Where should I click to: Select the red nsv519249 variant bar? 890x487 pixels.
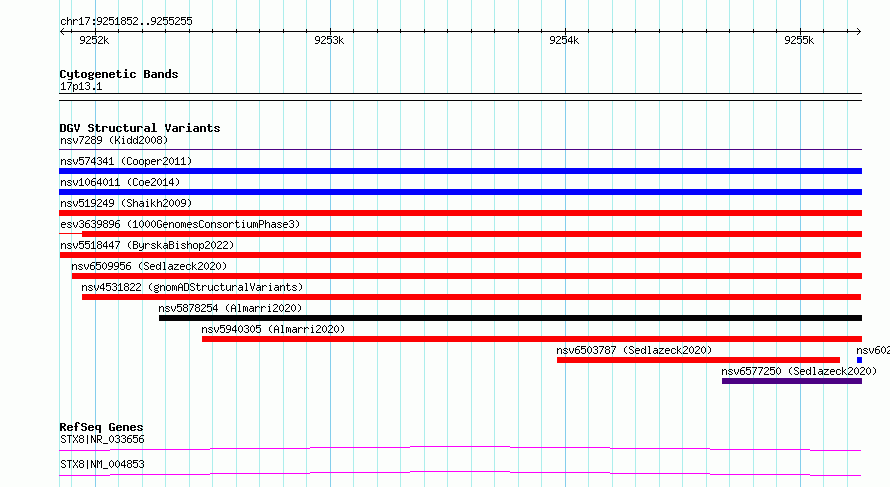tap(460, 213)
